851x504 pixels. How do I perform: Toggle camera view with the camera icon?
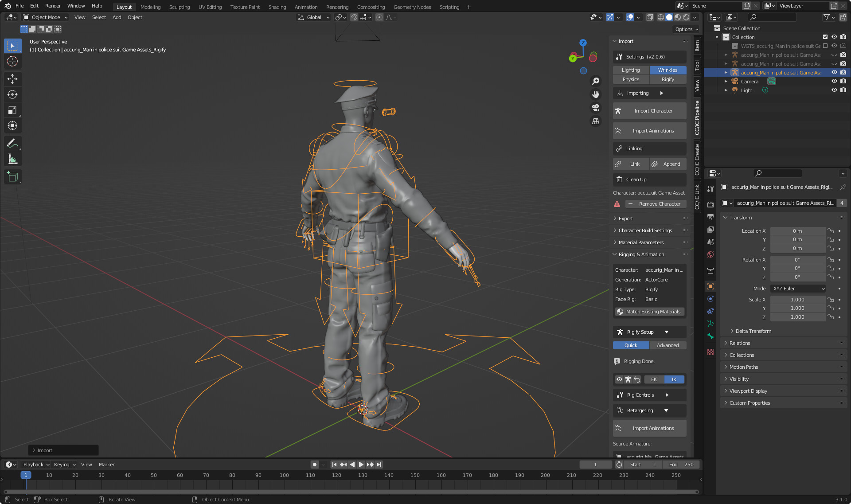pyautogui.click(x=596, y=108)
